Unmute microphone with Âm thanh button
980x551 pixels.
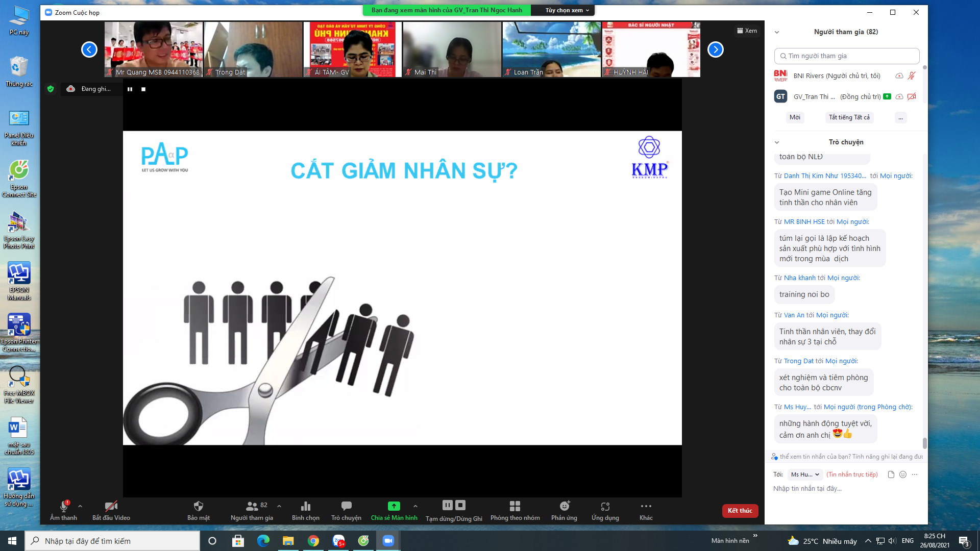pyautogui.click(x=64, y=506)
